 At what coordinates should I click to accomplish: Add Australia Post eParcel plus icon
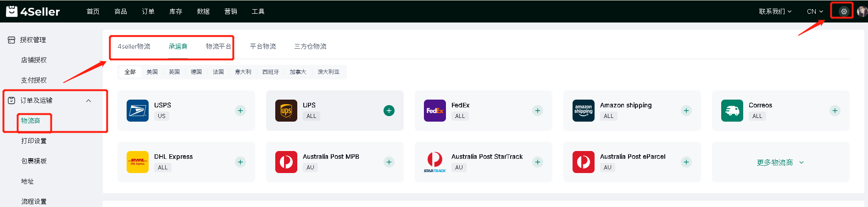686,162
